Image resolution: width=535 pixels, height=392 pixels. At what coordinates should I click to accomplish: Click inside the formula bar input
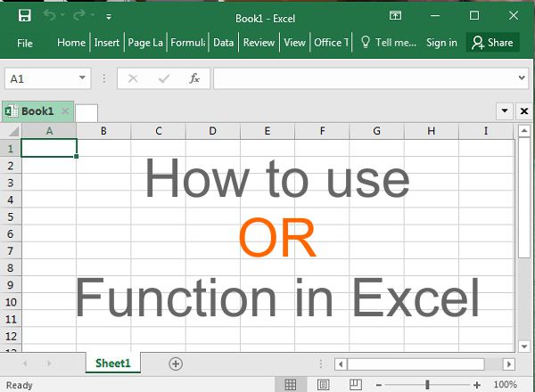[365, 78]
